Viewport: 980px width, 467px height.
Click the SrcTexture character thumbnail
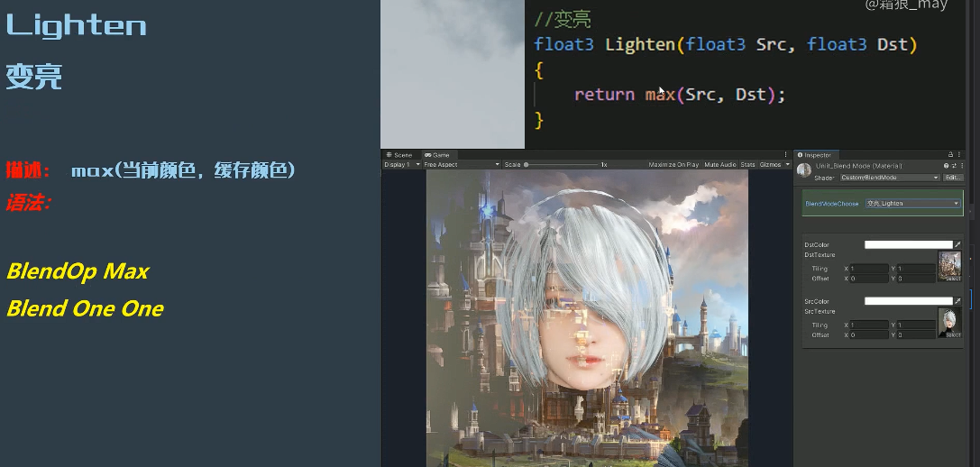pos(950,323)
